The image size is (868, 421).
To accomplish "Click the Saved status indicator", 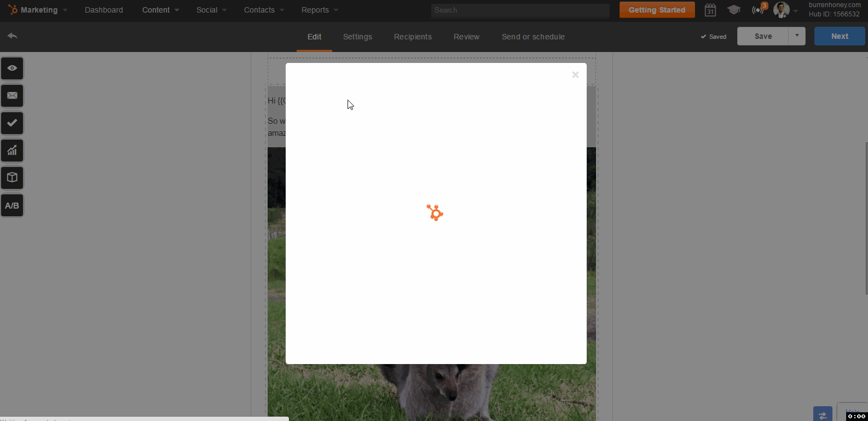I will pyautogui.click(x=714, y=37).
